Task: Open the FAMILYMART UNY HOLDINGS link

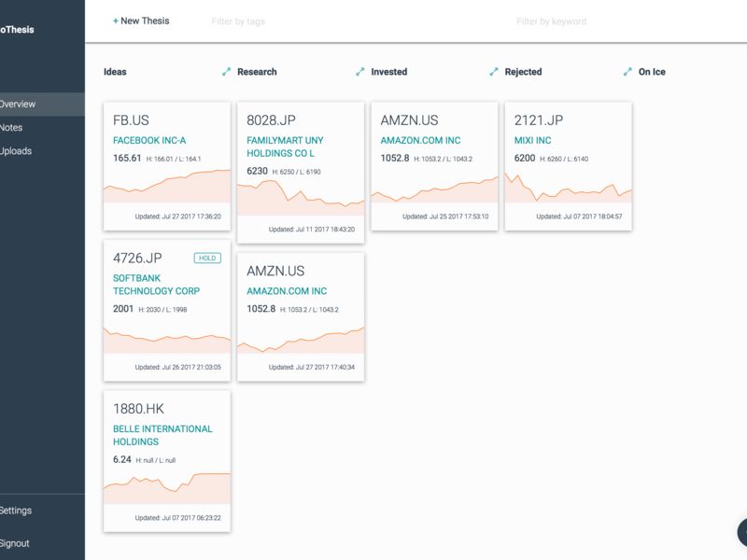Action: click(x=285, y=147)
